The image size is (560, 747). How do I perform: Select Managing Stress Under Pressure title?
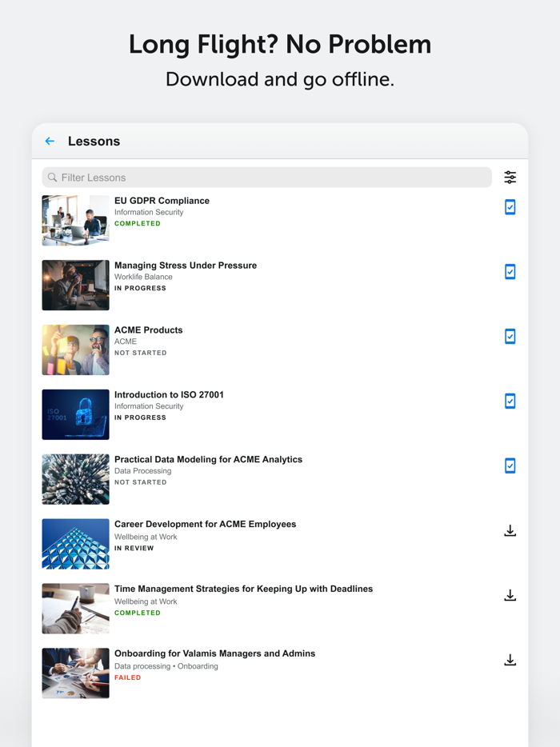pyautogui.click(x=186, y=266)
